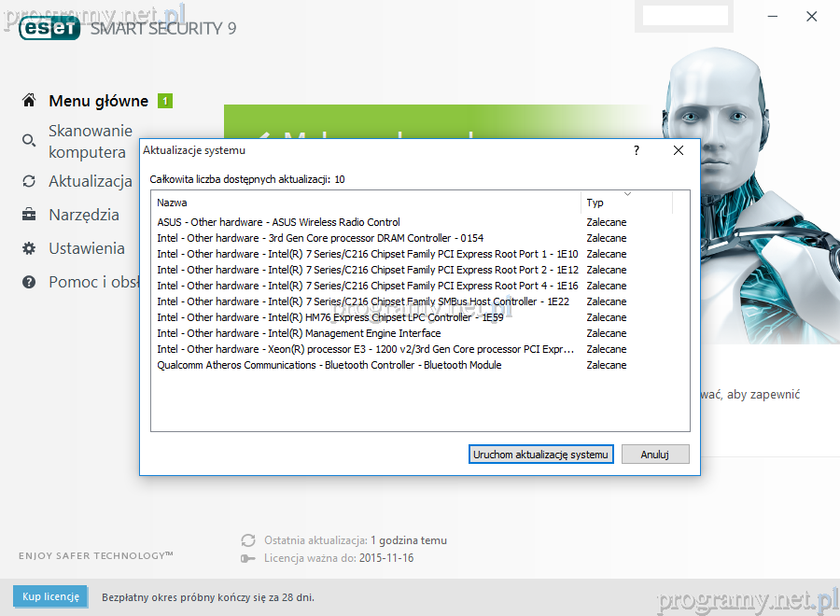
Task: Click the refresh icon beside Aktualizacja
Action: (29, 181)
